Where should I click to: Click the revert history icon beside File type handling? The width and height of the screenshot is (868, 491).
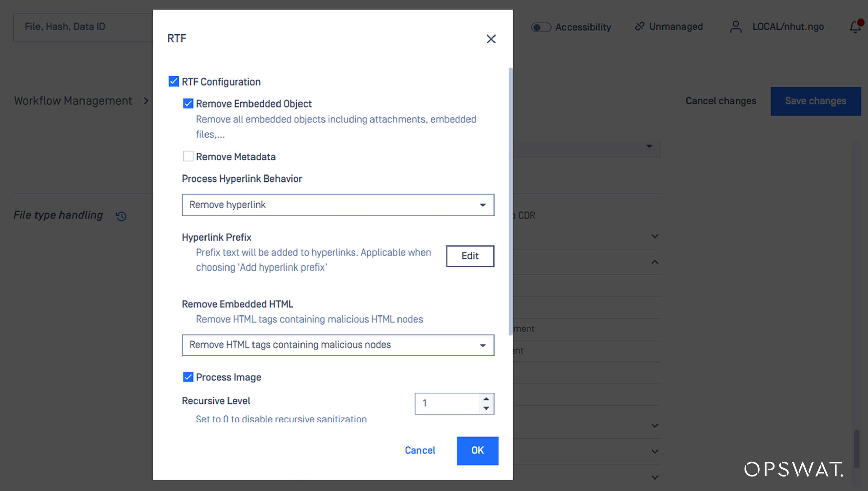pyautogui.click(x=121, y=216)
